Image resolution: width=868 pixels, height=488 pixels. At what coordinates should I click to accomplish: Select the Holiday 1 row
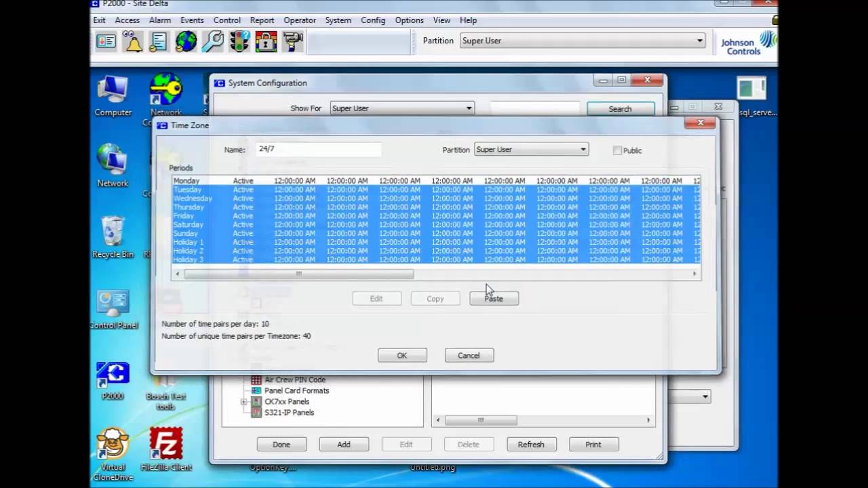click(x=436, y=242)
